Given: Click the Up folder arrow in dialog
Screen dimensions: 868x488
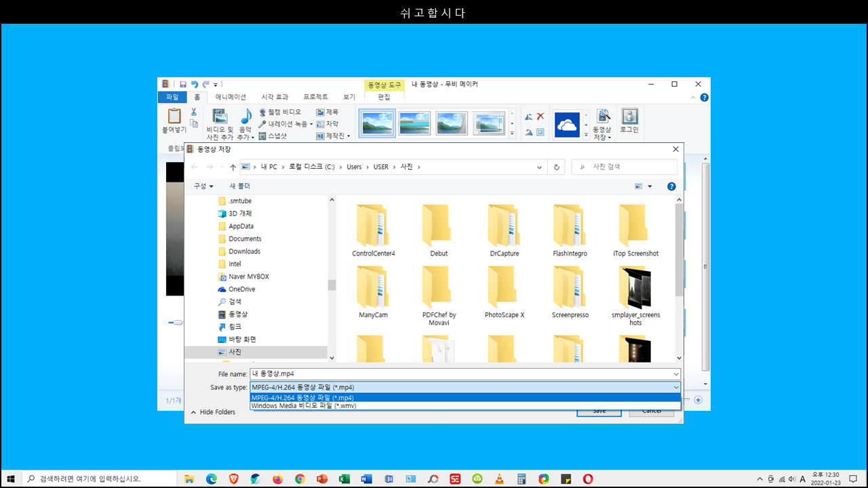Looking at the screenshot, I should click(233, 167).
